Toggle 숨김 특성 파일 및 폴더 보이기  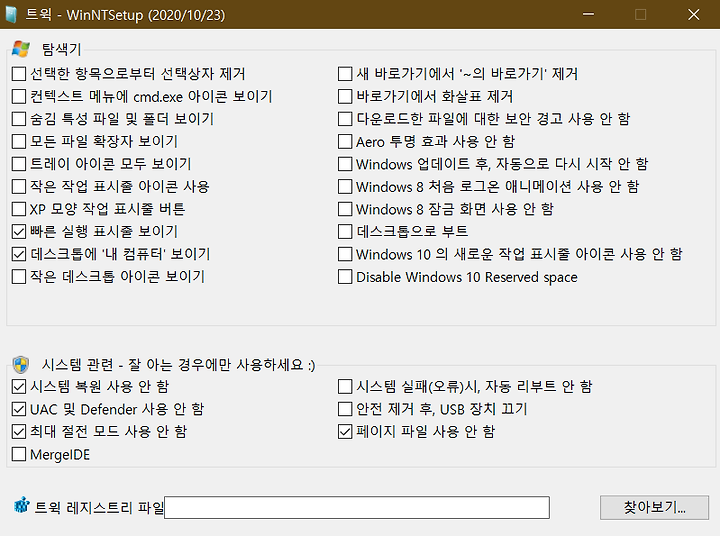[x=19, y=119]
